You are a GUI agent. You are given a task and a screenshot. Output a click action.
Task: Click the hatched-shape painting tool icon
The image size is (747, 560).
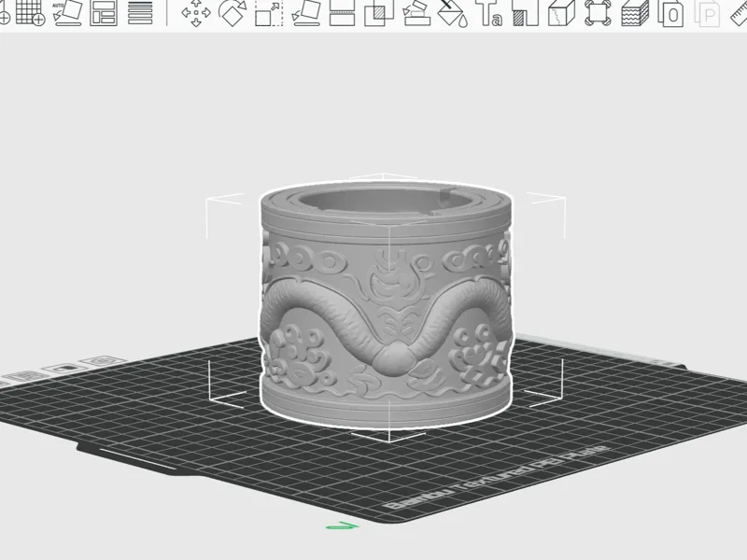526,12
